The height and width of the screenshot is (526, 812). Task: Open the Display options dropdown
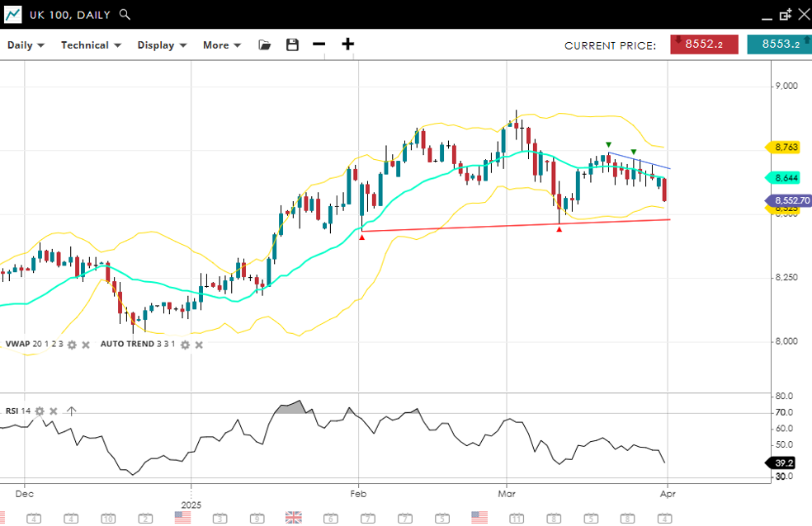click(x=162, y=45)
